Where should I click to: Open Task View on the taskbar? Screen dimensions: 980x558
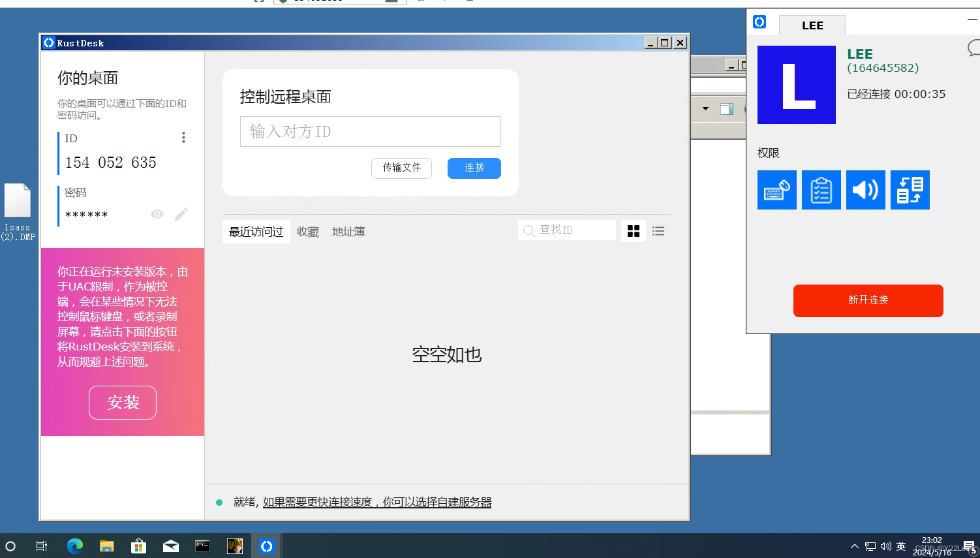tap(42, 546)
